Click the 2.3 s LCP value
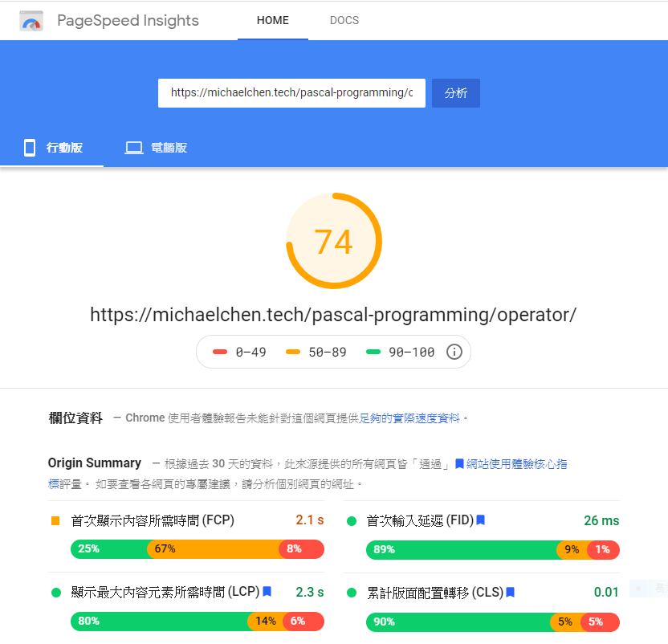 coord(310,592)
